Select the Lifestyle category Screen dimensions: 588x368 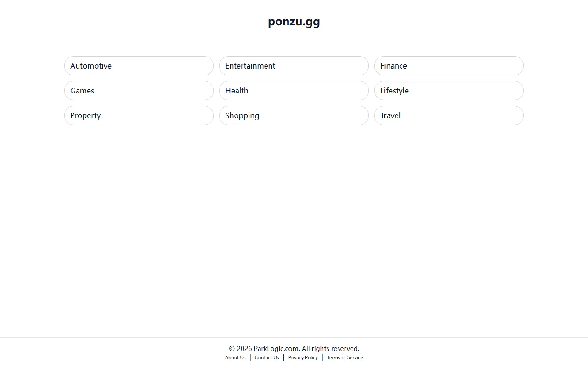click(449, 91)
